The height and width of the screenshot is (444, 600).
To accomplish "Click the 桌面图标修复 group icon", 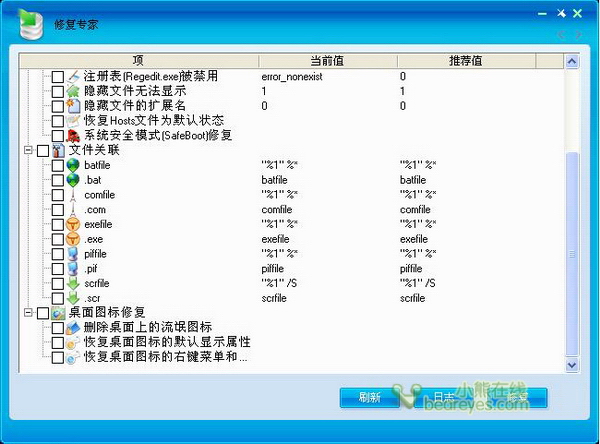I will [x=58, y=313].
